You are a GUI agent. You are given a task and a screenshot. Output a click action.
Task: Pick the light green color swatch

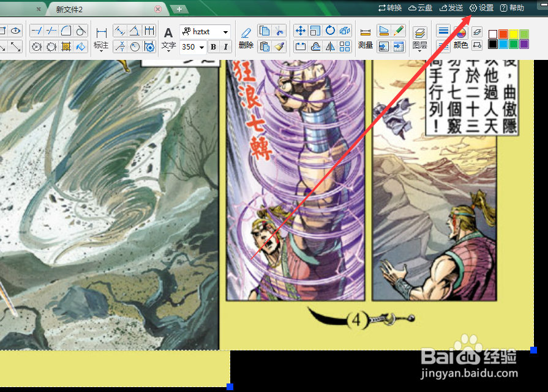pos(524,34)
